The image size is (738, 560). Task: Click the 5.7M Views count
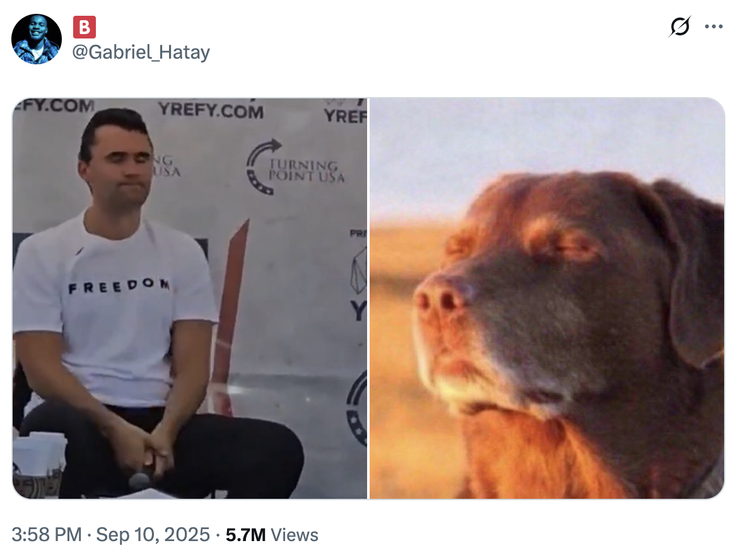click(272, 535)
